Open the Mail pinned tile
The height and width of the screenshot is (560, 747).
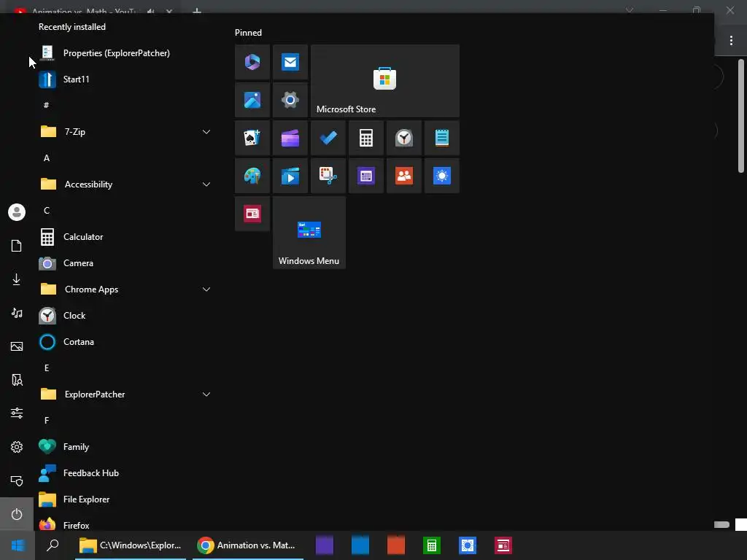coord(290,62)
